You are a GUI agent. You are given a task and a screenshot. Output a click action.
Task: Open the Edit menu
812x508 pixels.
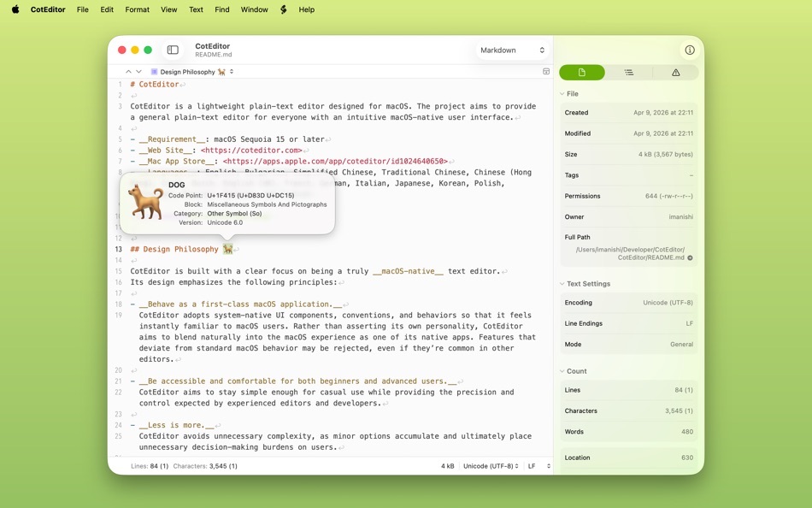pyautogui.click(x=107, y=9)
